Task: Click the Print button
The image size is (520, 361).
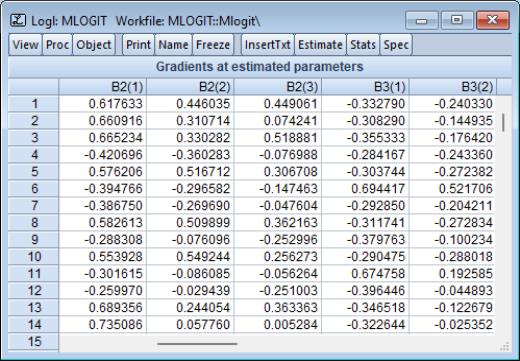Action: (138, 44)
